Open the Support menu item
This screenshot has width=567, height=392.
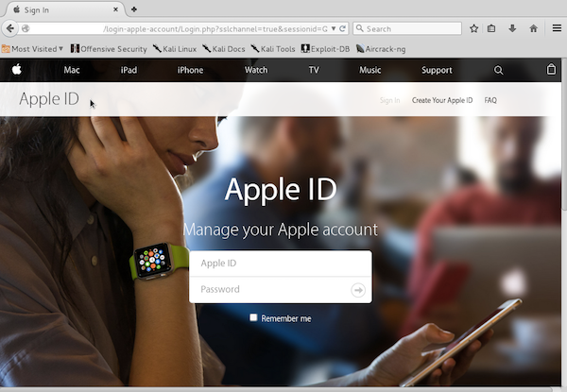pos(437,70)
